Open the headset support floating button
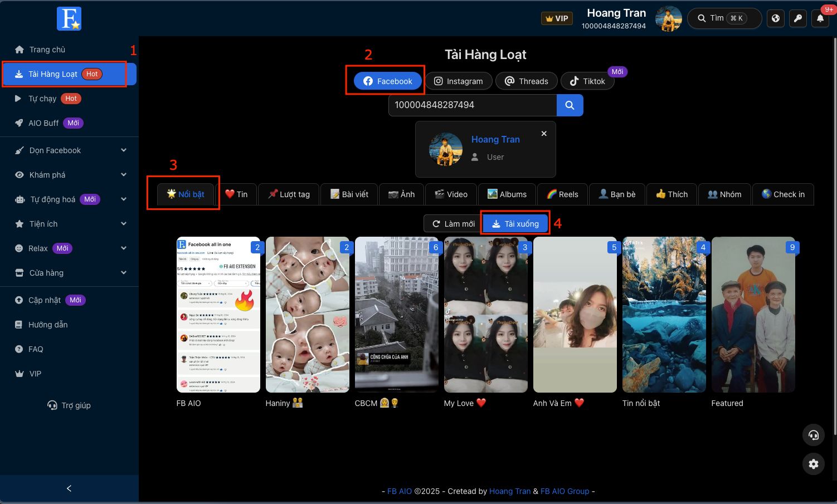Viewport: 837px width, 504px height. click(814, 435)
